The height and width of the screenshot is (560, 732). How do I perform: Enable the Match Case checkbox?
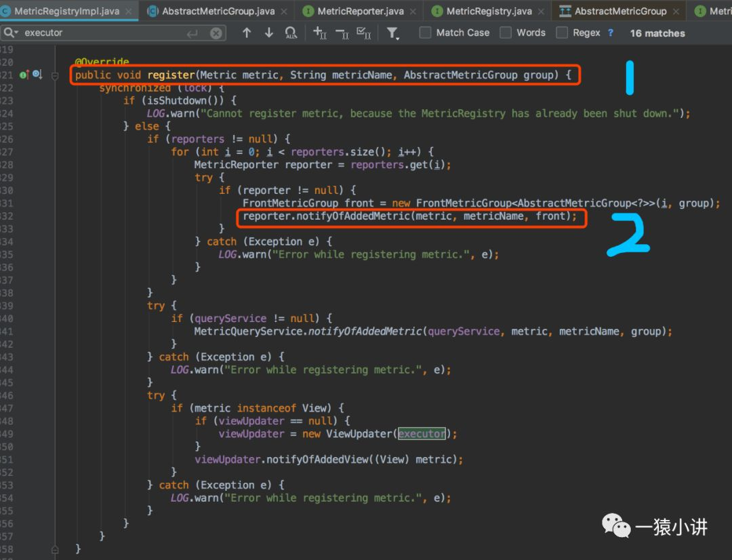425,33
